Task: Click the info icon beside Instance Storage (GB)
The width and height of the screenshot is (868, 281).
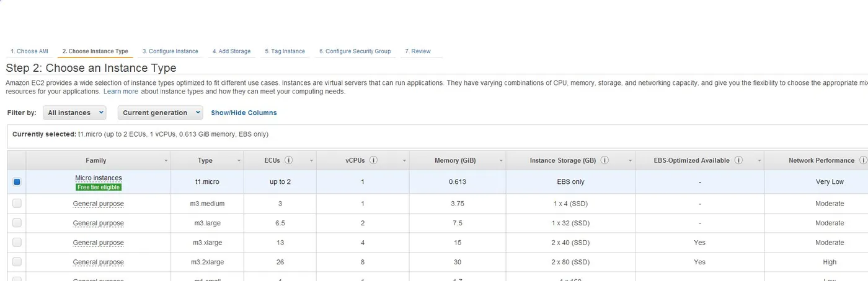Action: pos(604,160)
